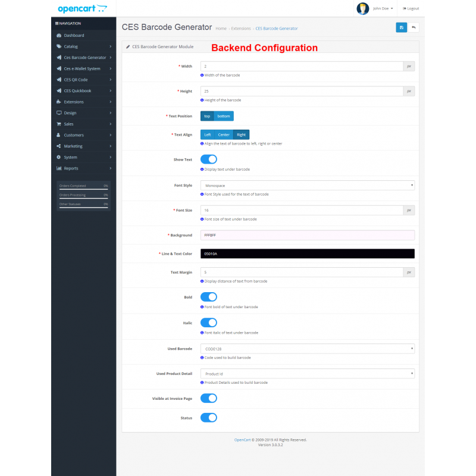Expand the System menu chevron
The height and width of the screenshot is (476, 476).
[x=111, y=157]
